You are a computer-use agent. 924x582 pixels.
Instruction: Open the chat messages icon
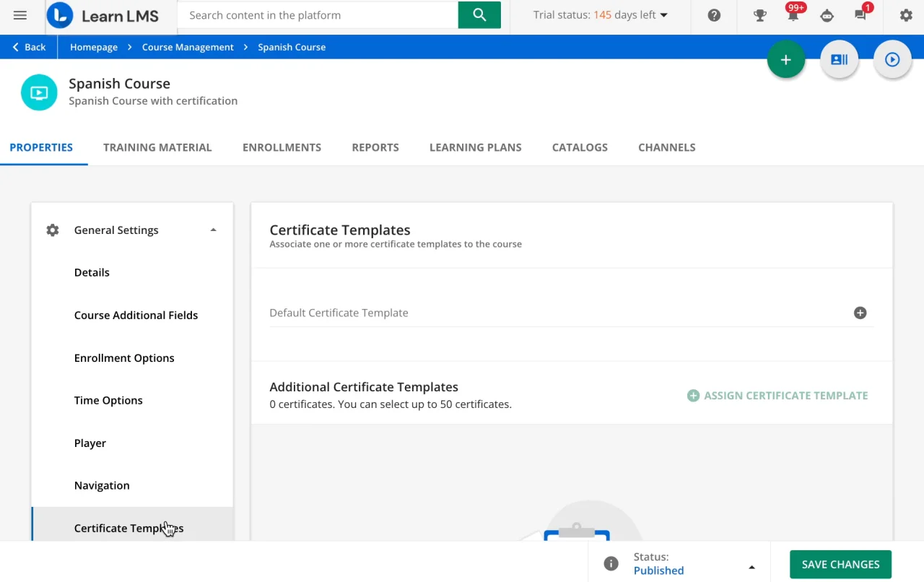pos(860,15)
